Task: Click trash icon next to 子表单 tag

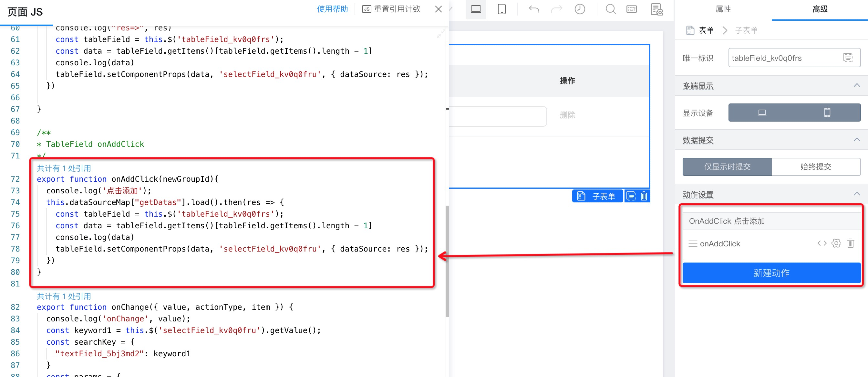Action: point(644,196)
